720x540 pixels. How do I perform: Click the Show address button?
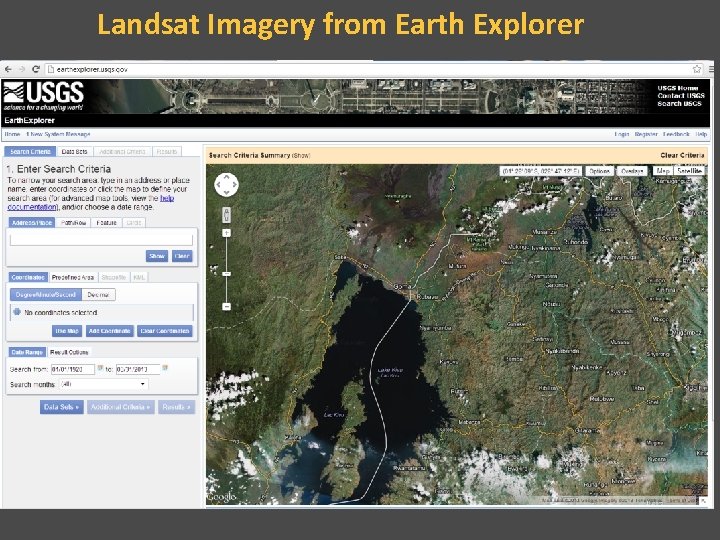tap(157, 256)
